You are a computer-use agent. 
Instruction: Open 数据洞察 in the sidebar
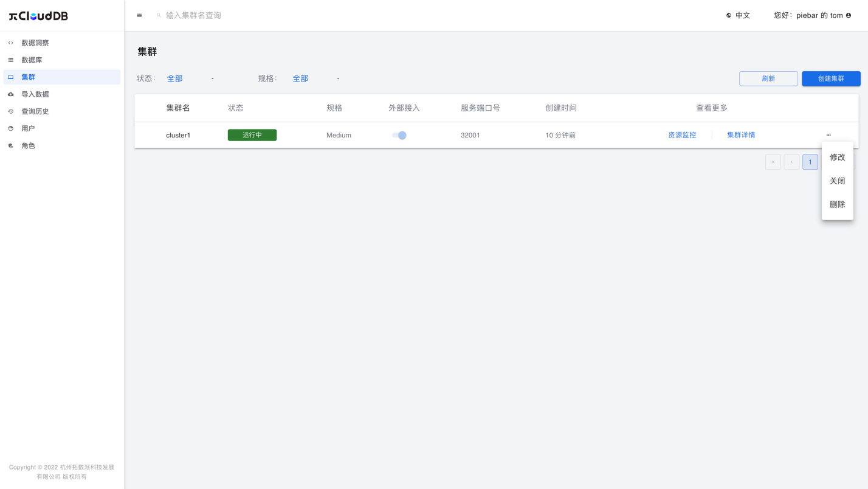point(62,43)
